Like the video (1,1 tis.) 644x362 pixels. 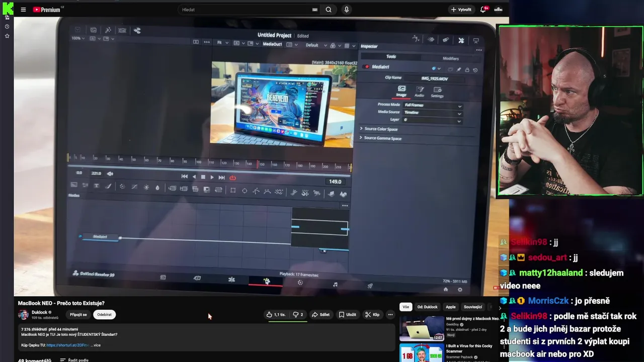coord(276,315)
